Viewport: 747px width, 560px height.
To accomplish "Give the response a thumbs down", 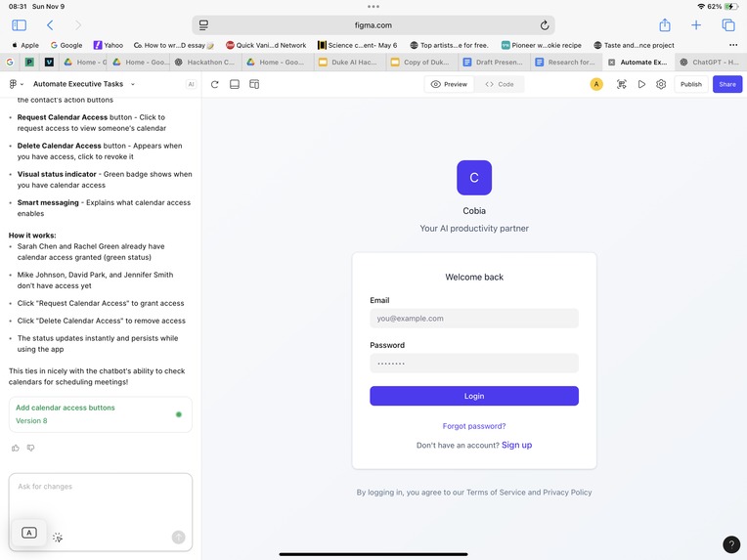I will pyautogui.click(x=31, y=448).
